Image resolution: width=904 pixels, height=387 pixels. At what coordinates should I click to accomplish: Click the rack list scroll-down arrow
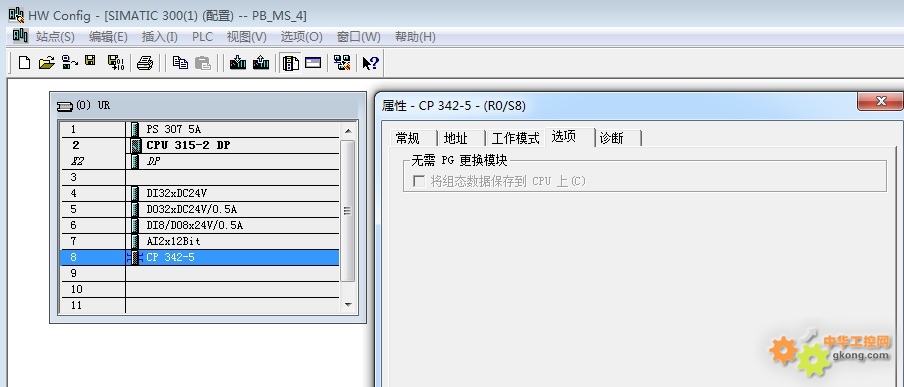(348, 304)
